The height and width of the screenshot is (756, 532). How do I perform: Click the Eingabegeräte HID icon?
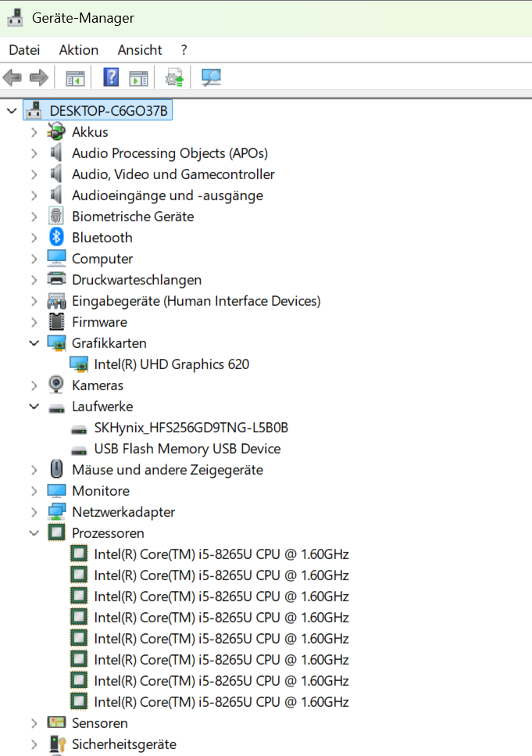click(56, 301)
